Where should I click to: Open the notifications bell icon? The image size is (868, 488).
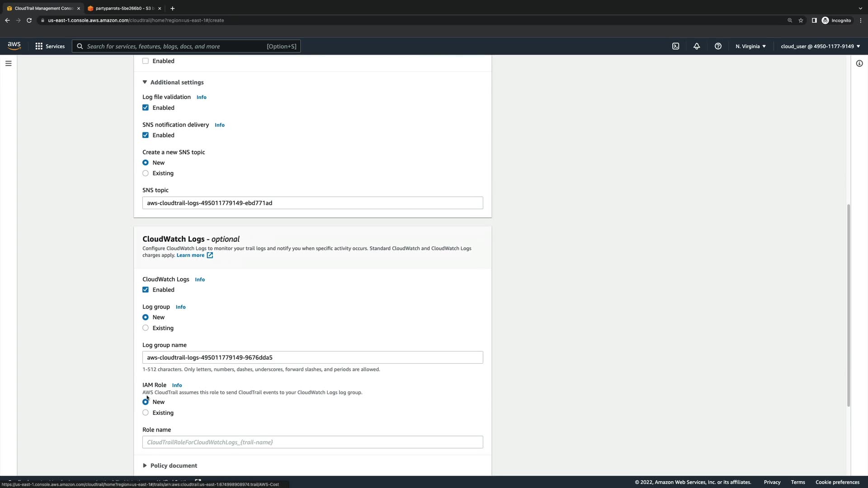click(x=697, y=46)
